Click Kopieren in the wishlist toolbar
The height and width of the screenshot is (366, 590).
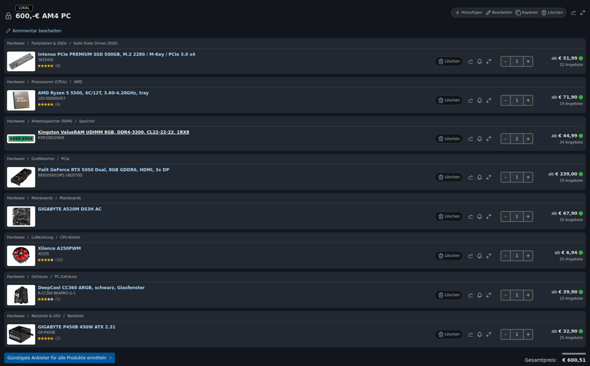[x=526, y=13]
